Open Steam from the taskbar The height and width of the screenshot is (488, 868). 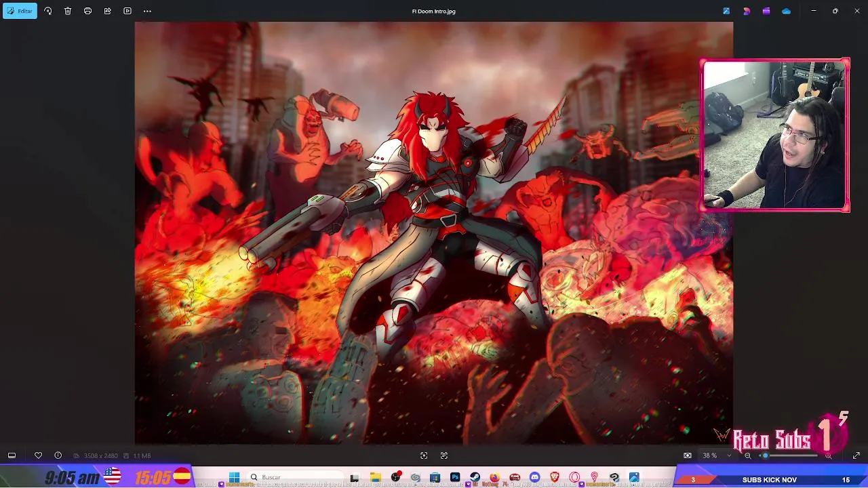pyautogui.click(x=475, y=478)
